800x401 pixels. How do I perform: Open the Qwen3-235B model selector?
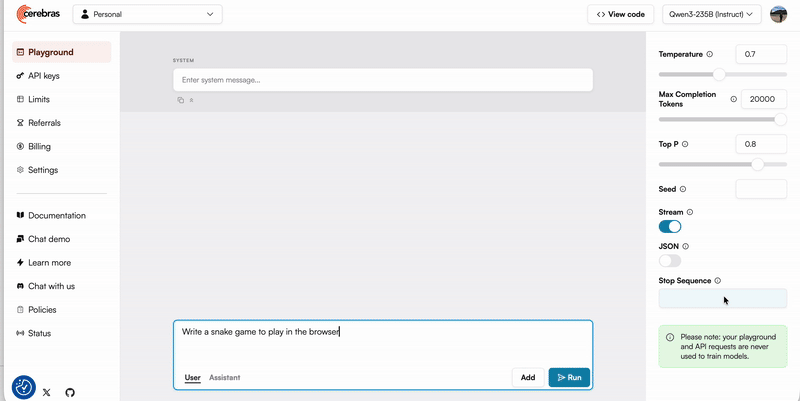[x=712, y=14]
